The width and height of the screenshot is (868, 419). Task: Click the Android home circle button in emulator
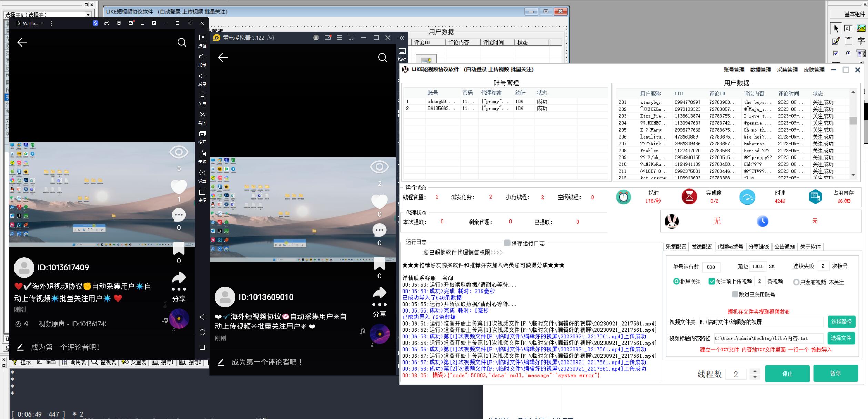pyautogui.click(x=202, y=332)
